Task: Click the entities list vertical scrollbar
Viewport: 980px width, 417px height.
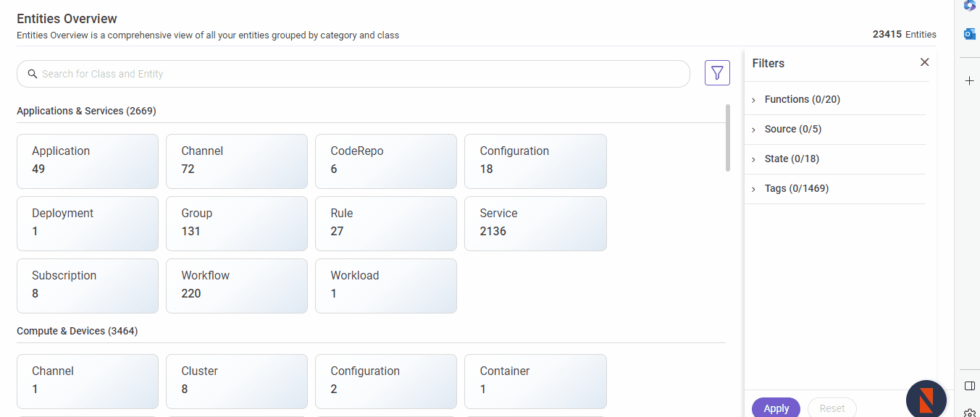Action: coord(727,138)
